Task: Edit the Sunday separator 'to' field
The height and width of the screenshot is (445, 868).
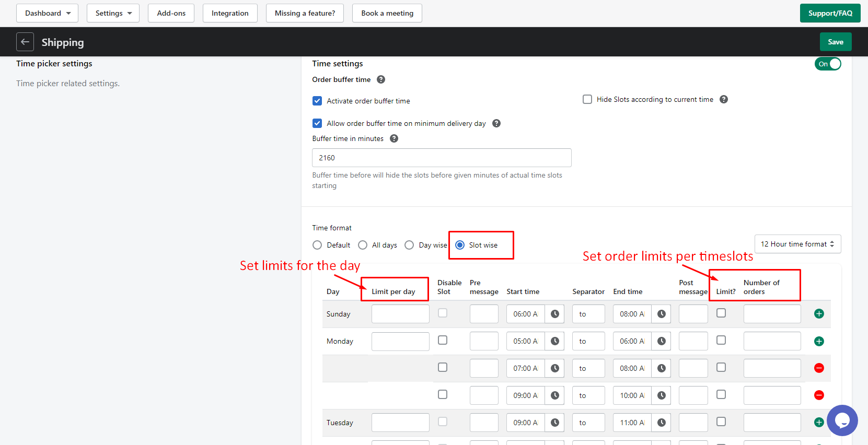Action: (588, 314)
